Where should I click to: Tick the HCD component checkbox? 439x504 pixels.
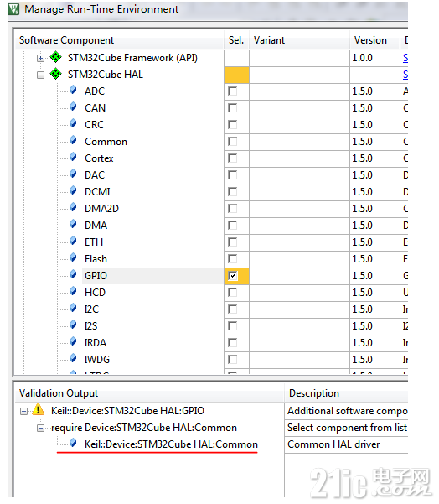coord(233,293)
